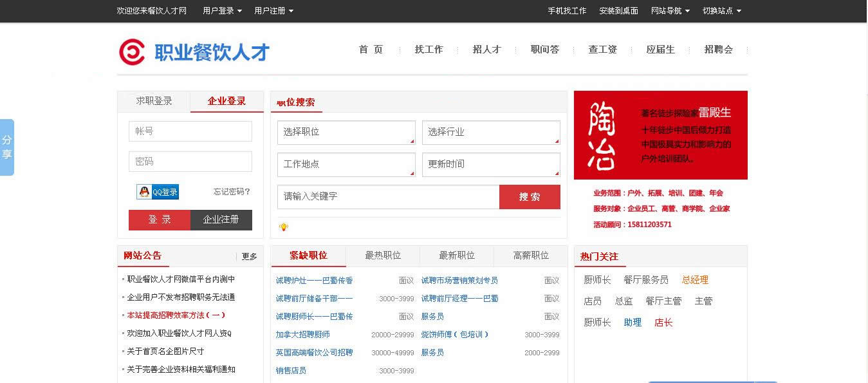Open job listing 销售店员
The height and width of the screenshot is (383, 868).
291,371
